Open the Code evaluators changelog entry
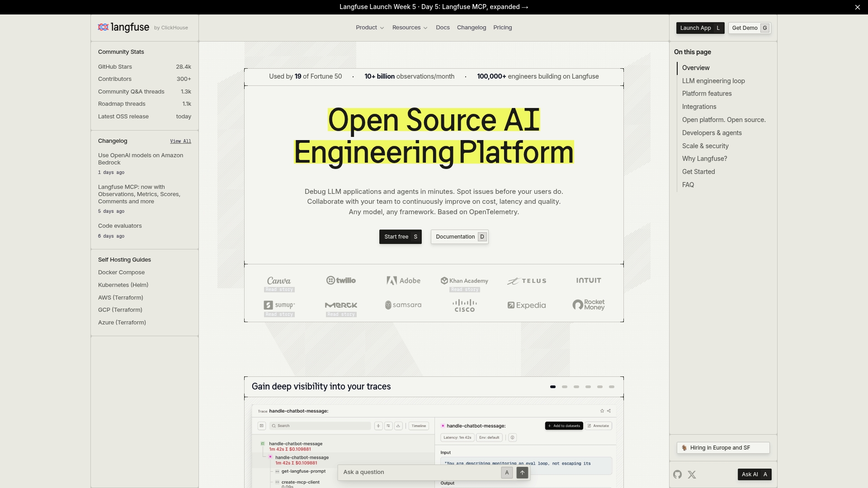This screenshot has width=868, height=488. coord(120,226)
